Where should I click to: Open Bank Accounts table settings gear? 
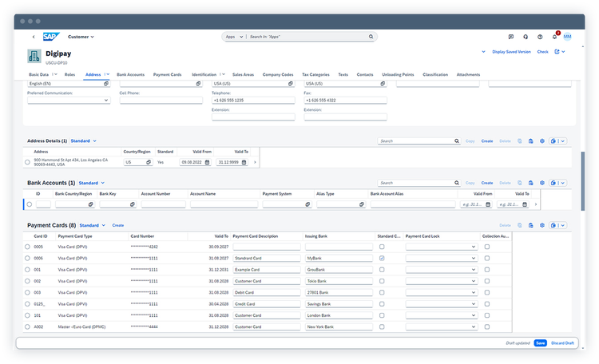(541, 183)
